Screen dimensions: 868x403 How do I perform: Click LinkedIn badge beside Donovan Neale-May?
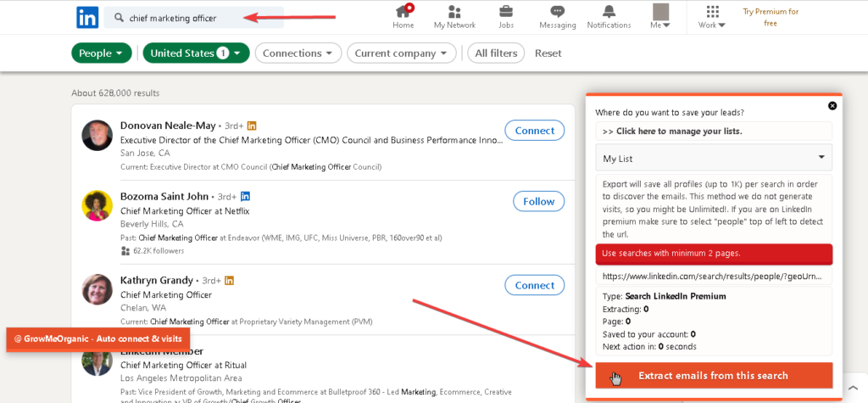coord(252,126)
